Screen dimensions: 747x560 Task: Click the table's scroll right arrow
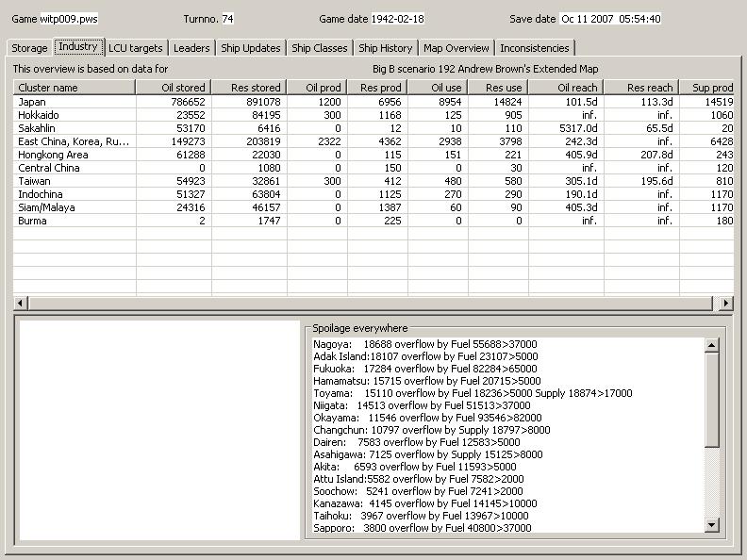[726, 303]
